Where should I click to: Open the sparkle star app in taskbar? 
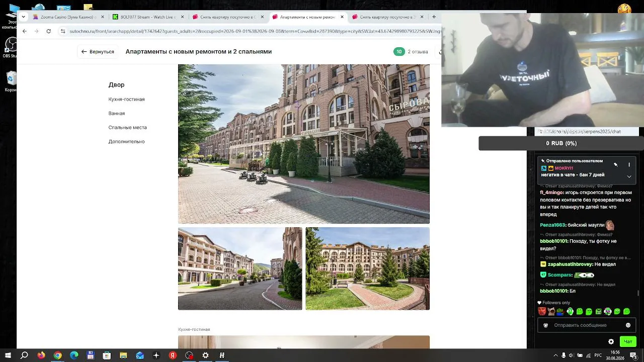(156, 355)
